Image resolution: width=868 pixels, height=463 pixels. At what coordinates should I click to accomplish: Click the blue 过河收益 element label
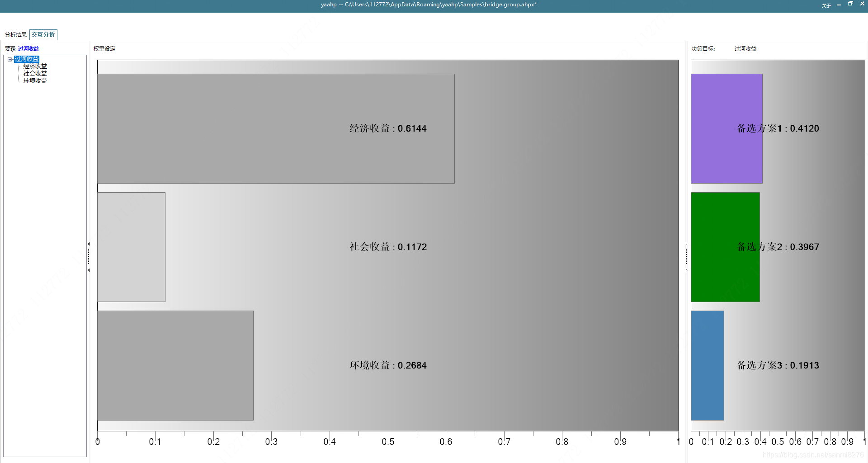click(28, 48)
